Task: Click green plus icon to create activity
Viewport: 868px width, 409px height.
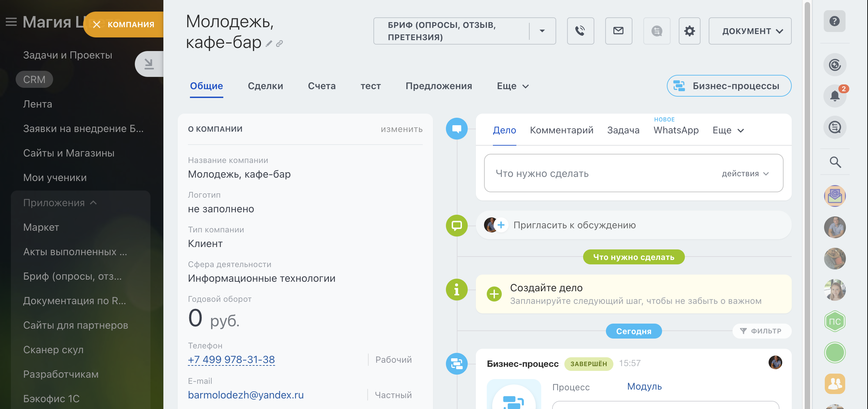Action: pyautogui.click(x=494, y=294)
